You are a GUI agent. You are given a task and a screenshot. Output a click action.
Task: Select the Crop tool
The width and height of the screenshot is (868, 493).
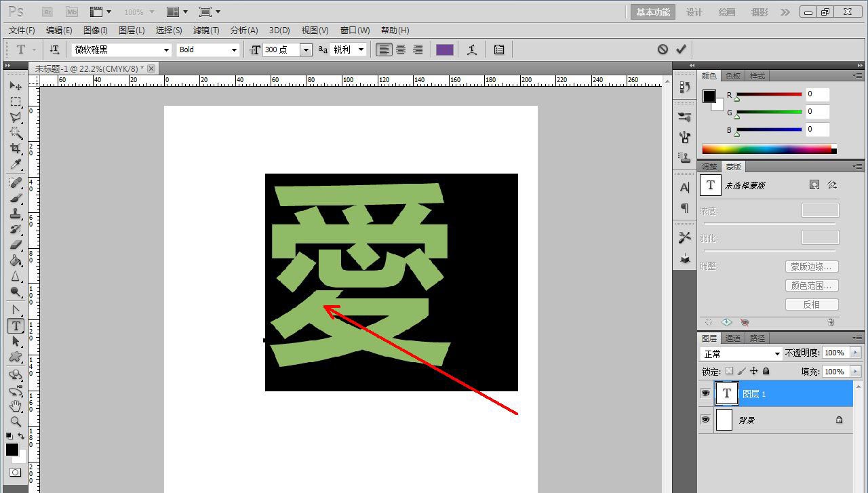pyautogui.click(x=16, y=149)
